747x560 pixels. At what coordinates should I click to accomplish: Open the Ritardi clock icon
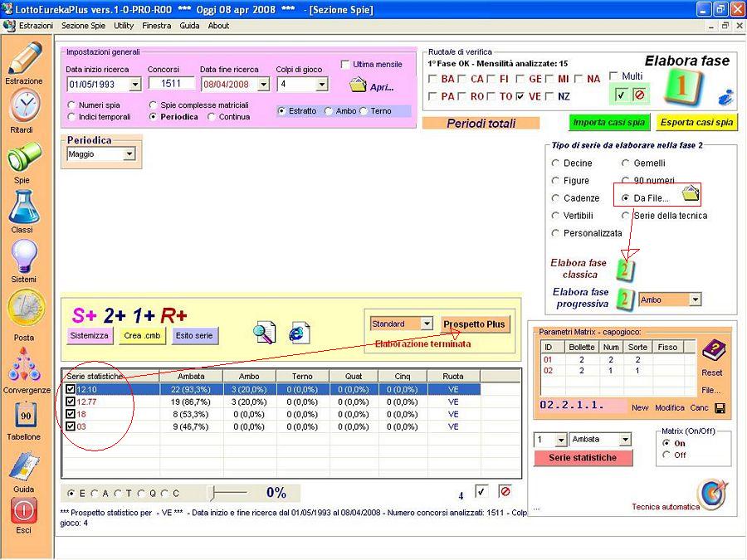point(25,105)
